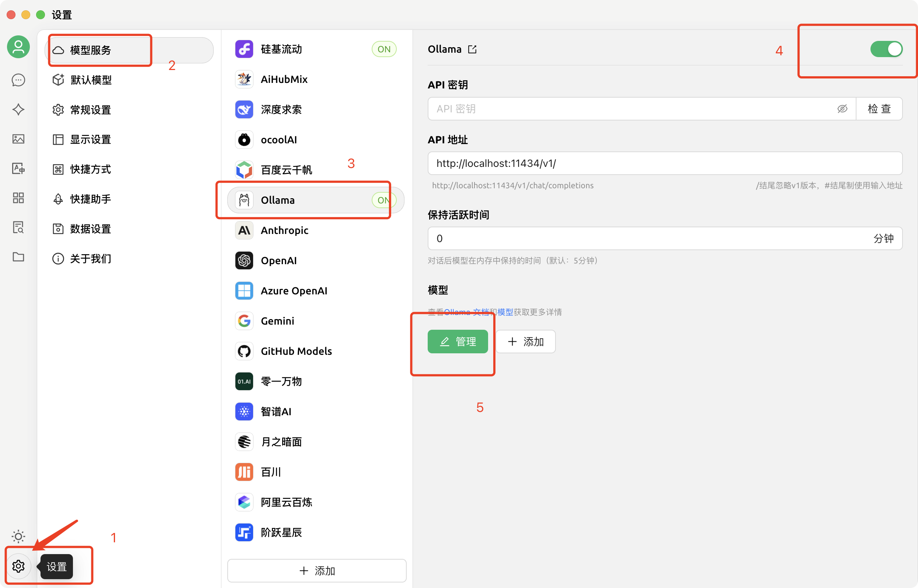The height and width of the screenshot is (588, 918).
Task: Toggle the light/dark theme sun icon
Action: pyautogui.click(x=18, y=536)
